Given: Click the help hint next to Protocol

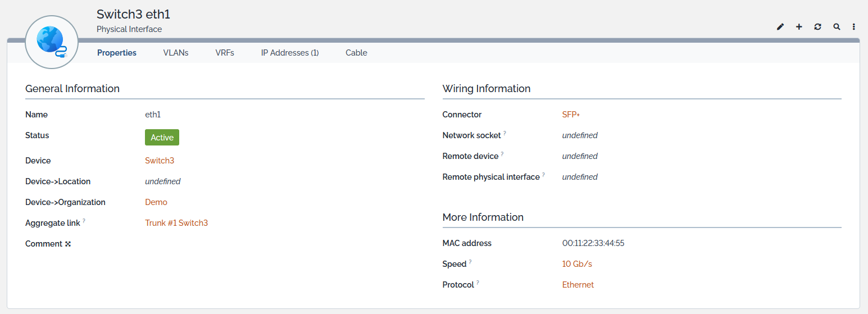Looking at the screenshot, I should click(478, 283).
